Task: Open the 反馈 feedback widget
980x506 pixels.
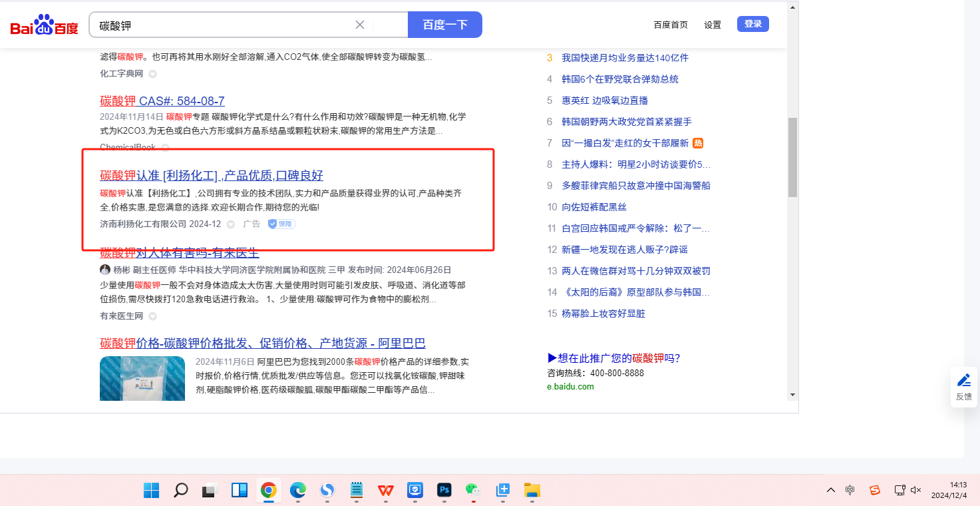Action: pos(963,387)
